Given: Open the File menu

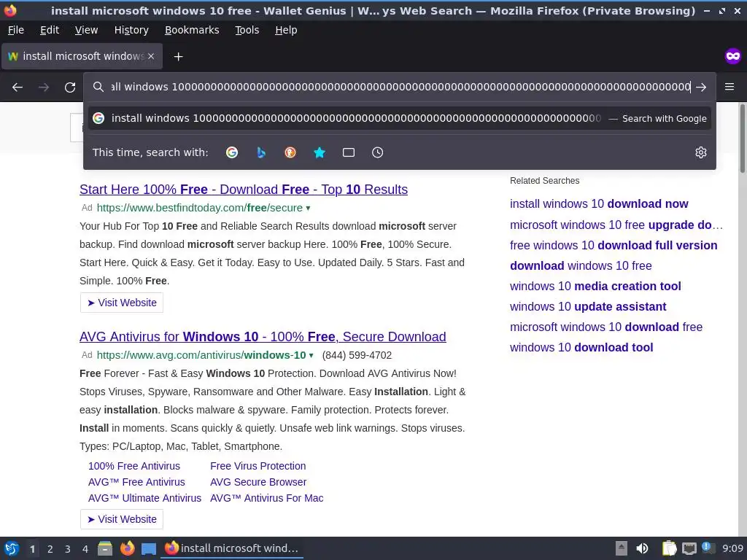Looking at the screenshot, I should [x=16, y=30].
